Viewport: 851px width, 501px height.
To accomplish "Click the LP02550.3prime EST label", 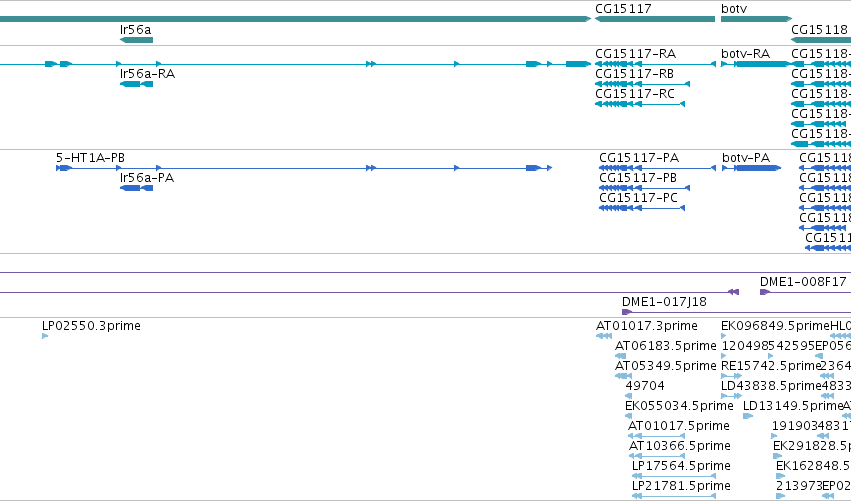I will (x=91, y=326).
